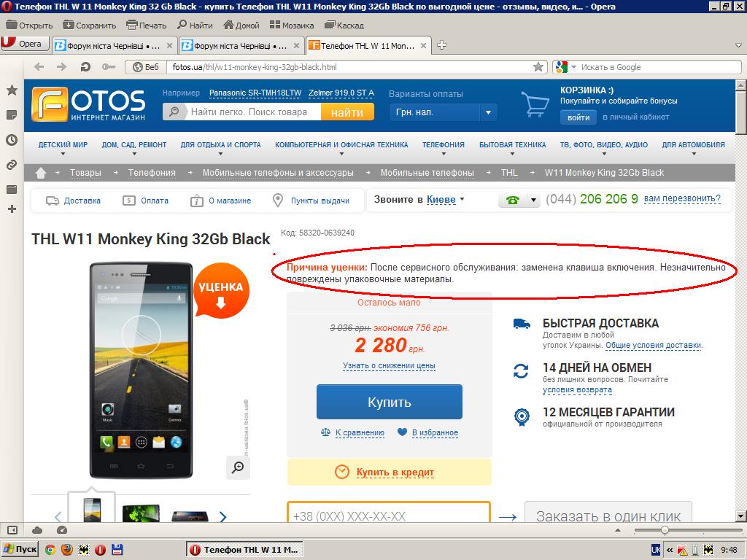
Task: Click the Купить в кредит link
Action: [395, 472]
